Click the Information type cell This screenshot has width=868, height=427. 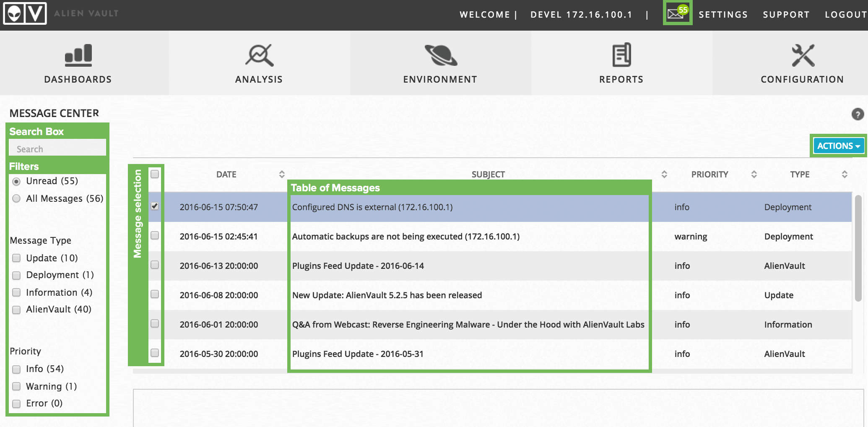point(788,325)
